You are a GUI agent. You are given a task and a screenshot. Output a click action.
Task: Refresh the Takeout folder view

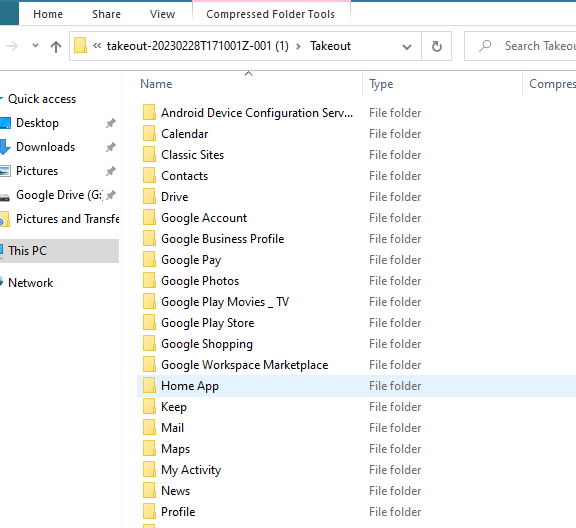coord(436,47)
